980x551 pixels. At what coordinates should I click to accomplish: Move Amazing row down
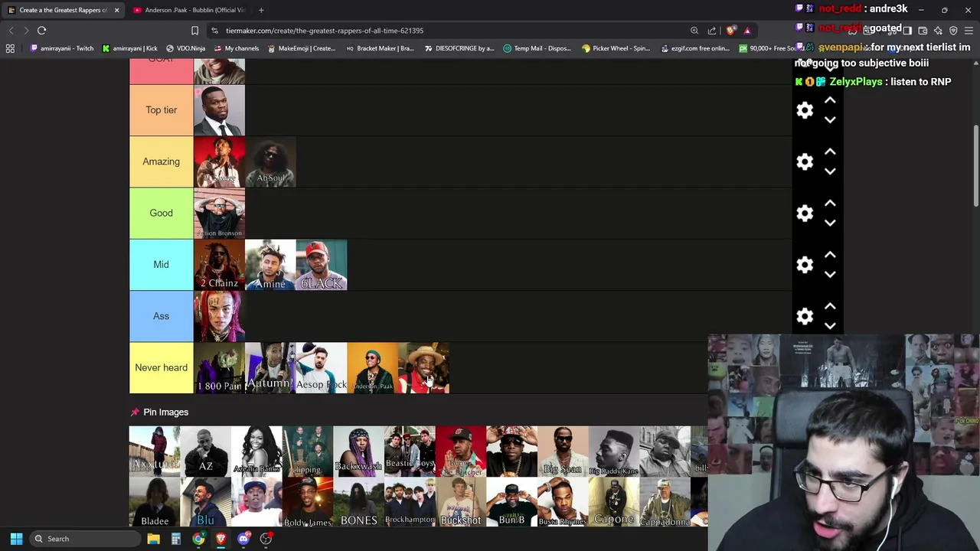click(x=830, y=171)
